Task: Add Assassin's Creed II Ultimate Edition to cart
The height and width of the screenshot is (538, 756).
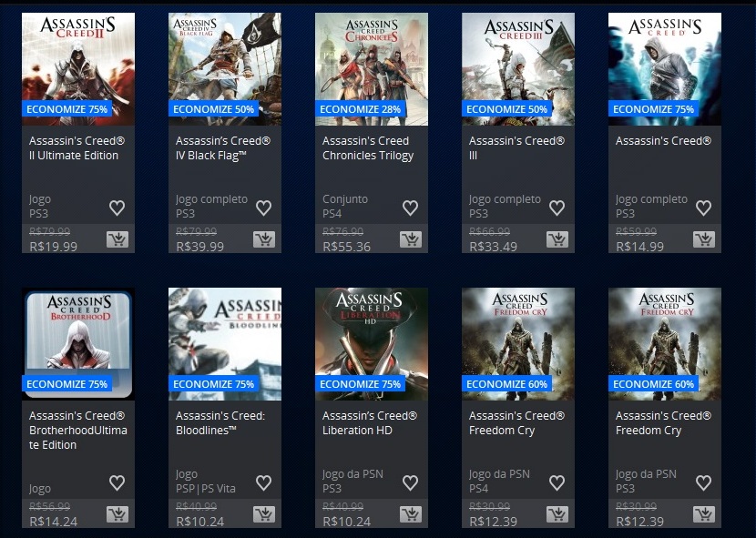Action: [x=117, y=239]
